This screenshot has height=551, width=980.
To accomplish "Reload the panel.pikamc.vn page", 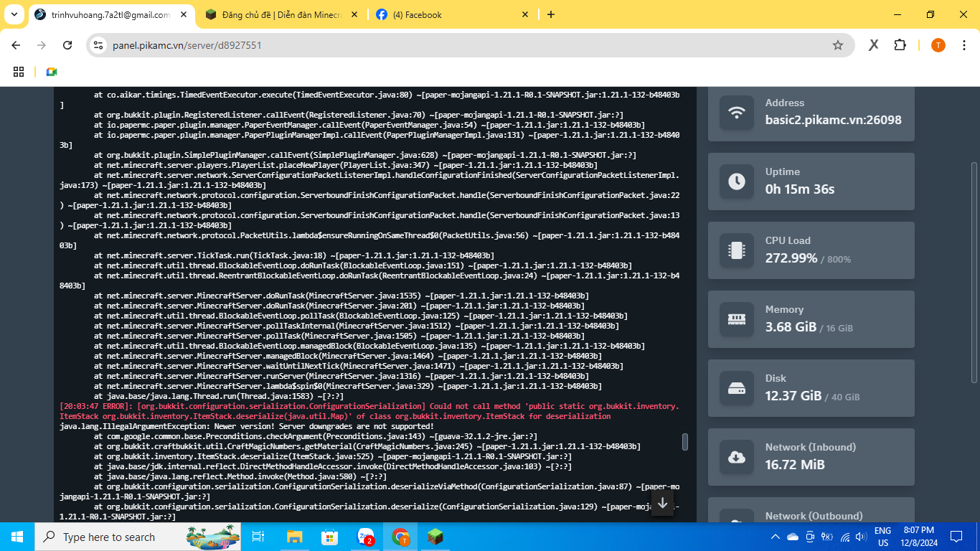I will (67, 45).
